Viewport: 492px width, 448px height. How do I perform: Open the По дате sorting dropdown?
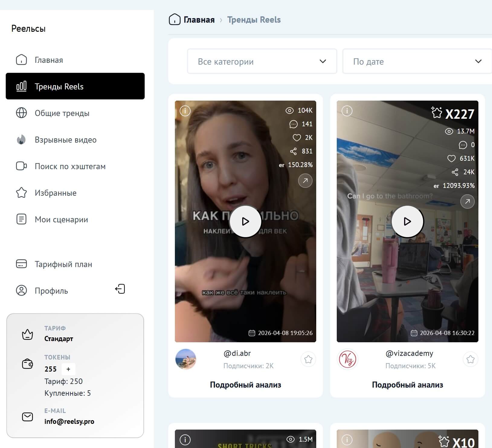pyautogui.click(x=417, y=61)
